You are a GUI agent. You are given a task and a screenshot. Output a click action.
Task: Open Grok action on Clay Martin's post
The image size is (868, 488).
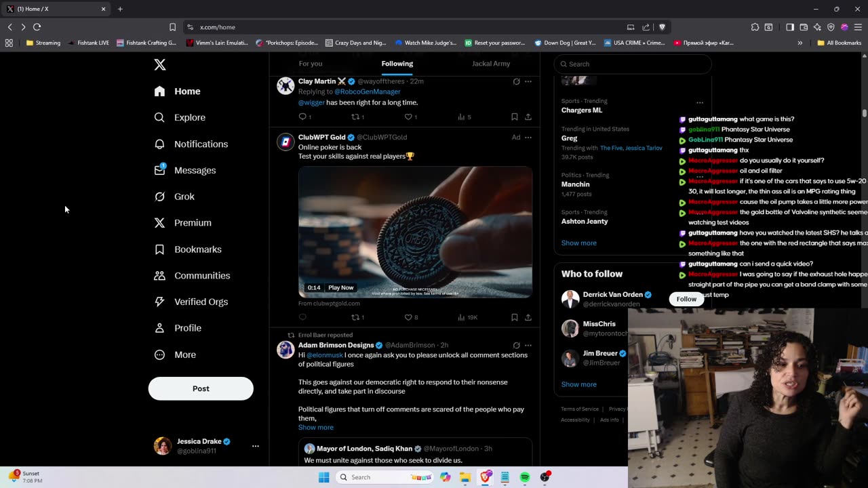(516, 81)
